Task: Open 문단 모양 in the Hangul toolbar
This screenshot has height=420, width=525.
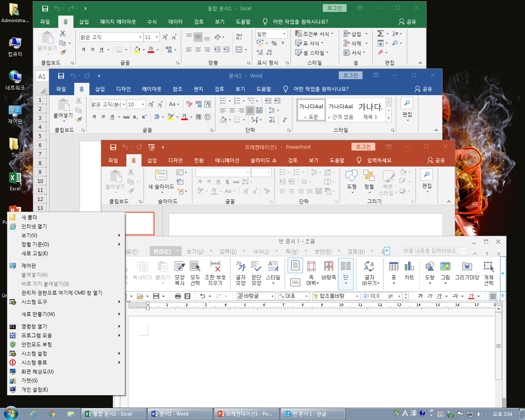Action: [x=256, y=273]
